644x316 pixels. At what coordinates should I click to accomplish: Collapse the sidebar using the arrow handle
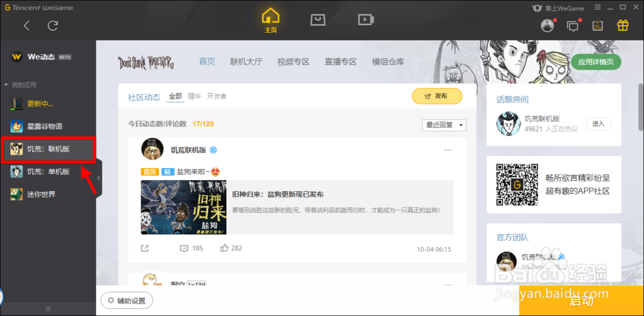point(99,178)
